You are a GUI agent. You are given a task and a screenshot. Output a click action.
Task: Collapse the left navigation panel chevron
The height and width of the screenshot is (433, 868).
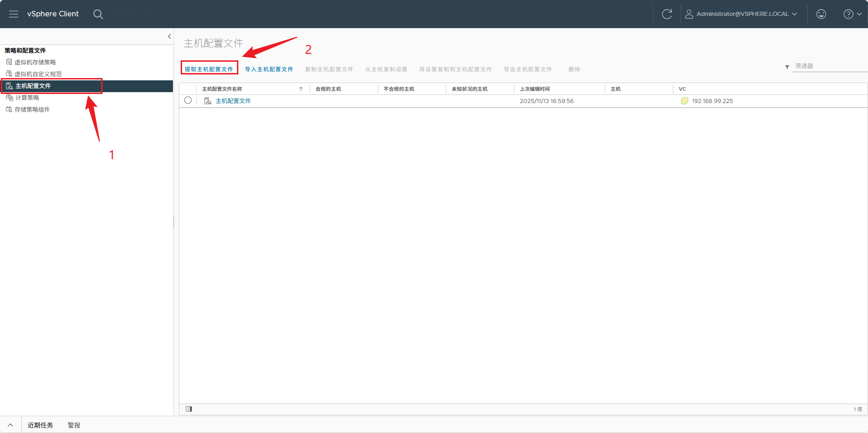169,36
